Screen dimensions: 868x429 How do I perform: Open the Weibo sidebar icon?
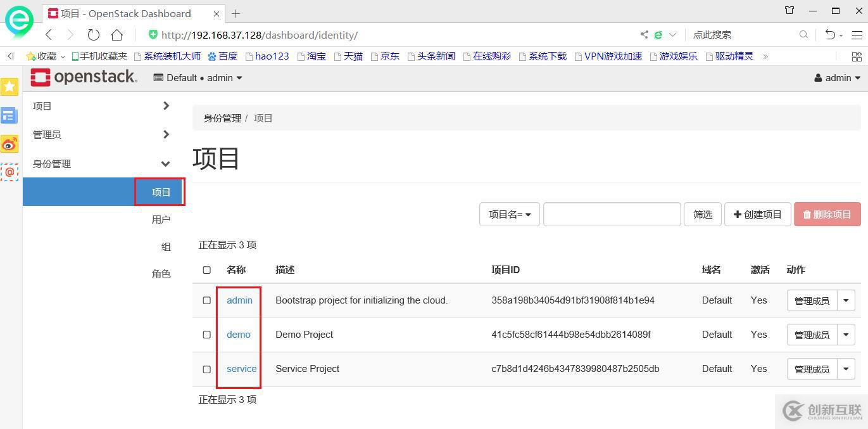click(x=9, y=144)
